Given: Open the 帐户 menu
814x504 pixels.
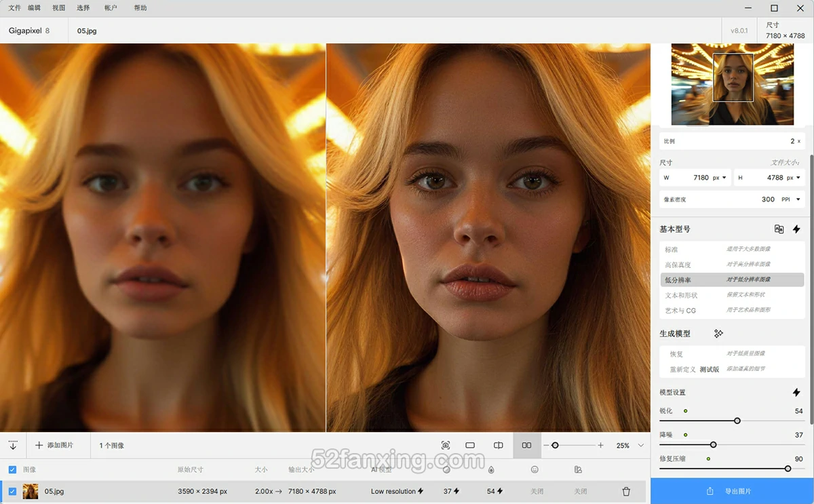Looking at the screenshot, I should click(111, 8).
